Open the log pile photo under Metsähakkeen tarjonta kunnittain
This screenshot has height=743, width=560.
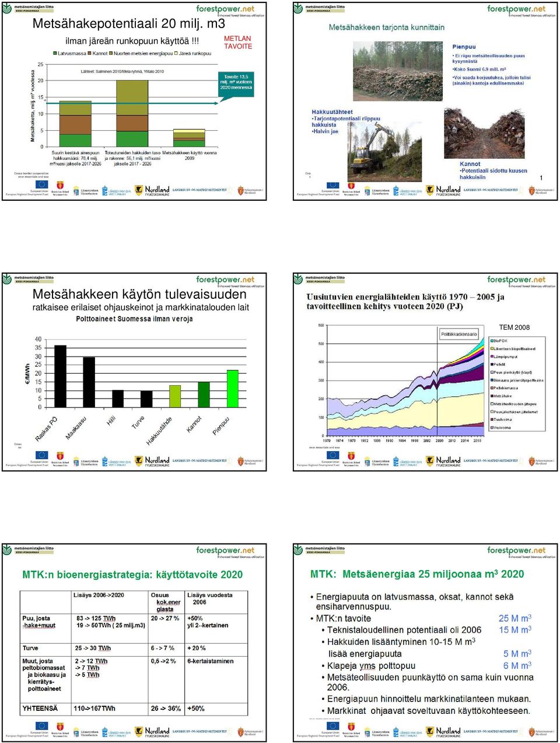tap(398, 71)
